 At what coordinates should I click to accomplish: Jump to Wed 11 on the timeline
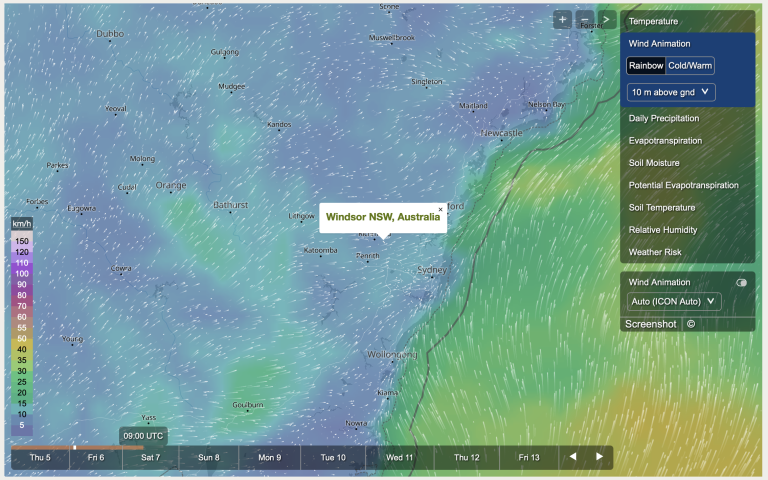point(400,457)
